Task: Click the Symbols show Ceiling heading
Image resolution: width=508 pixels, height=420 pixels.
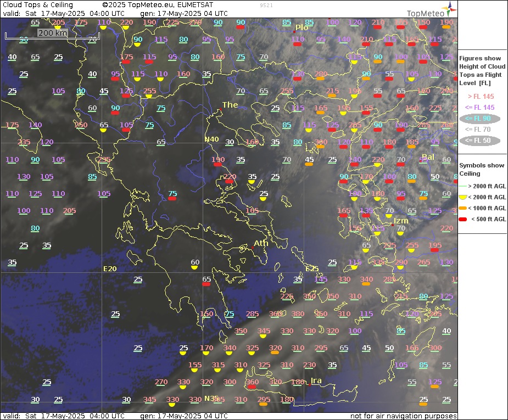Action: (x=482, y=169)
